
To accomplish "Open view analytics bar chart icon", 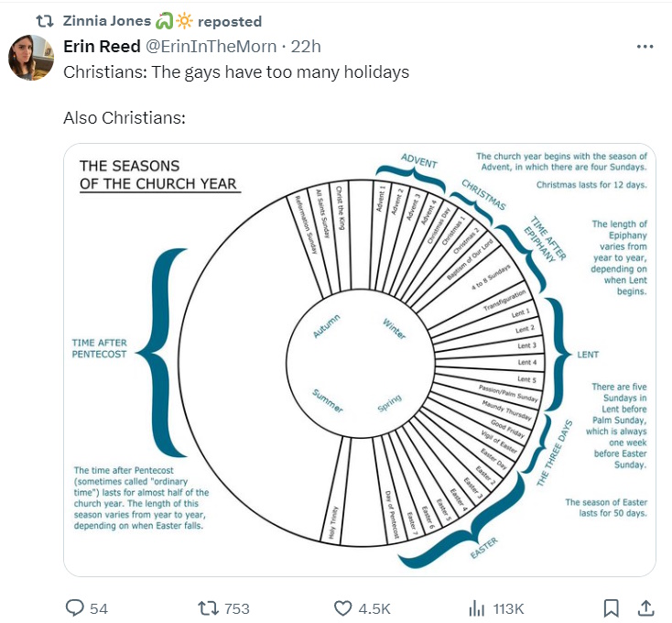I will (x=476, y=608).
